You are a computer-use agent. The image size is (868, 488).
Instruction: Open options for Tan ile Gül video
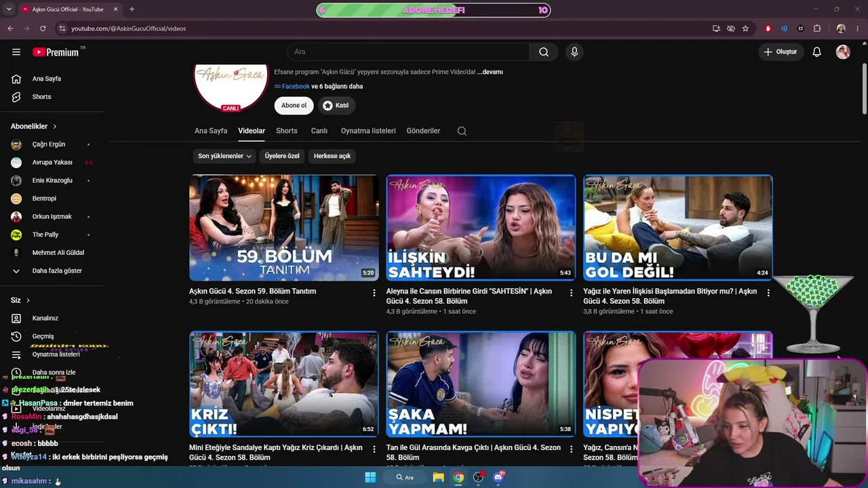(x=571, y=449)
